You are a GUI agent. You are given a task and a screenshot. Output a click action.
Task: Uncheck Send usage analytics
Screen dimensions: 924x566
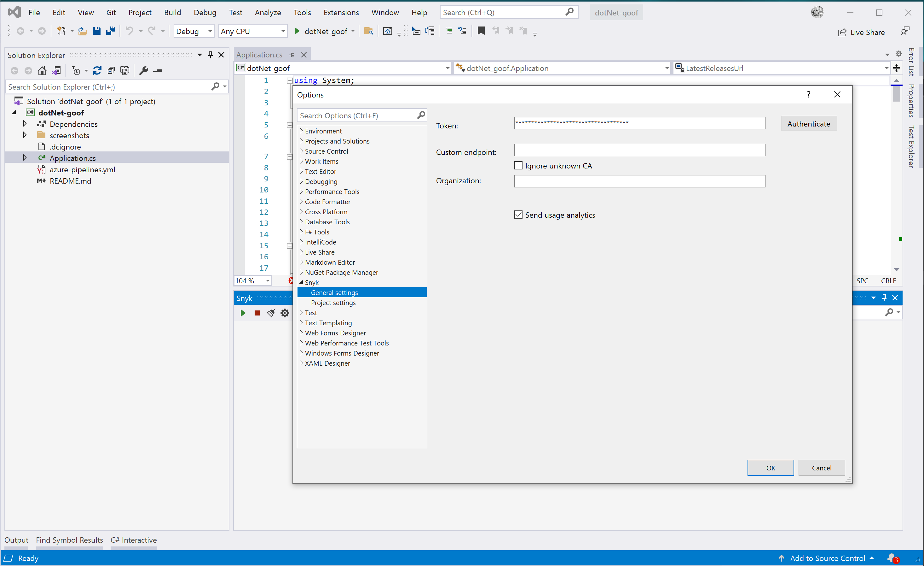518,215
